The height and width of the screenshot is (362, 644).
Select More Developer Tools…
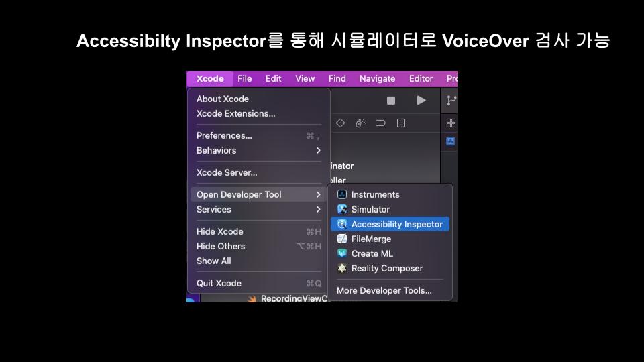(390, 291)
